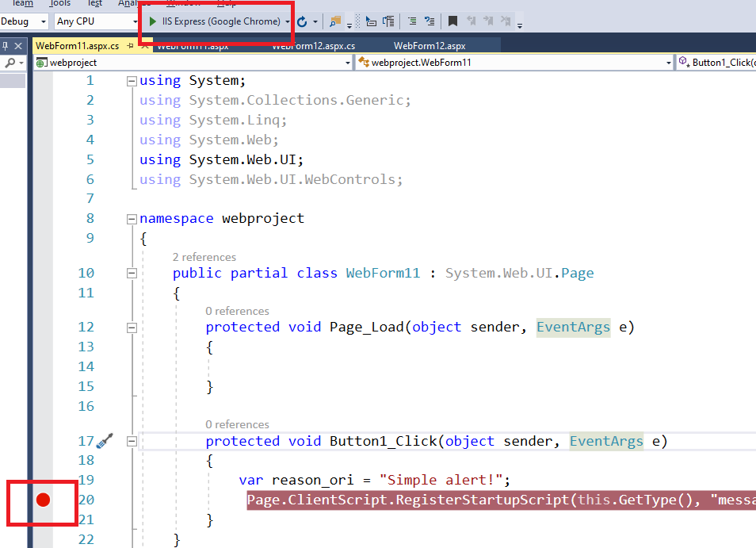Viewport: 756px width, 548px height.
Task: Toggle a bookmark with the bookmark icon
Action: point(452,21)
